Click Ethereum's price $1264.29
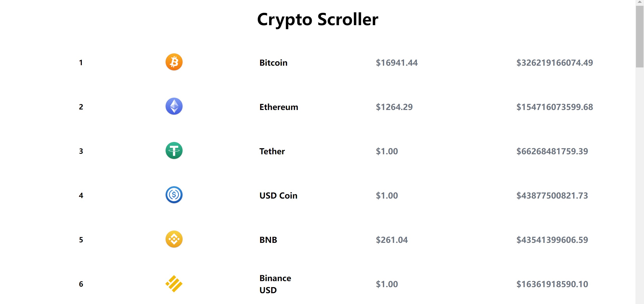Viewport: 644px width, 304px height. pos(394,107)
